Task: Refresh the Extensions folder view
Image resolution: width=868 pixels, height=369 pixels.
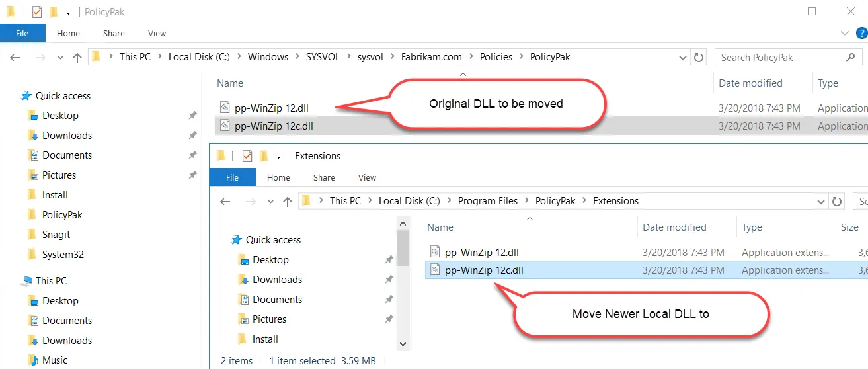Action: 837,202
